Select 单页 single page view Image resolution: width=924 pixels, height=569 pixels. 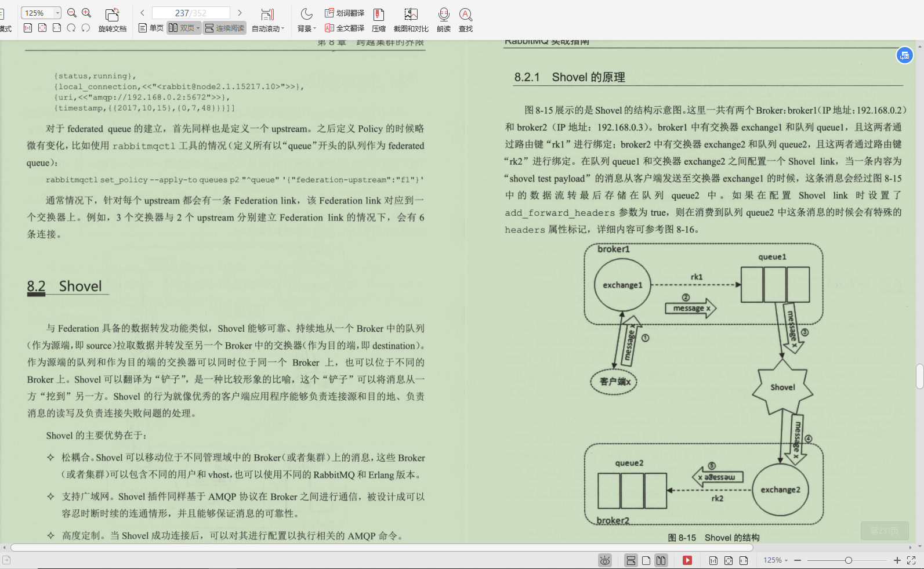[x=151, y=28]
